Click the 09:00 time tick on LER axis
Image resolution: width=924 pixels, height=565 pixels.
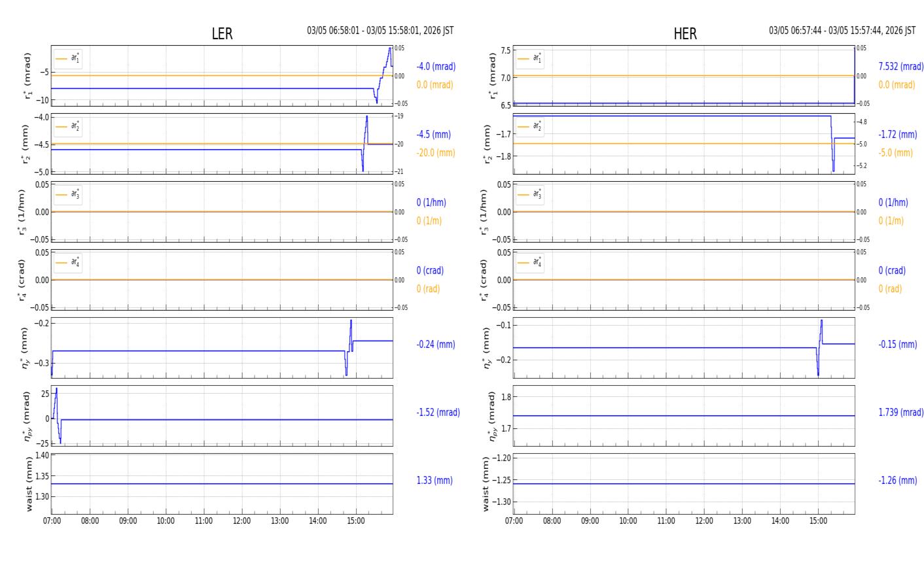point(128,521)
